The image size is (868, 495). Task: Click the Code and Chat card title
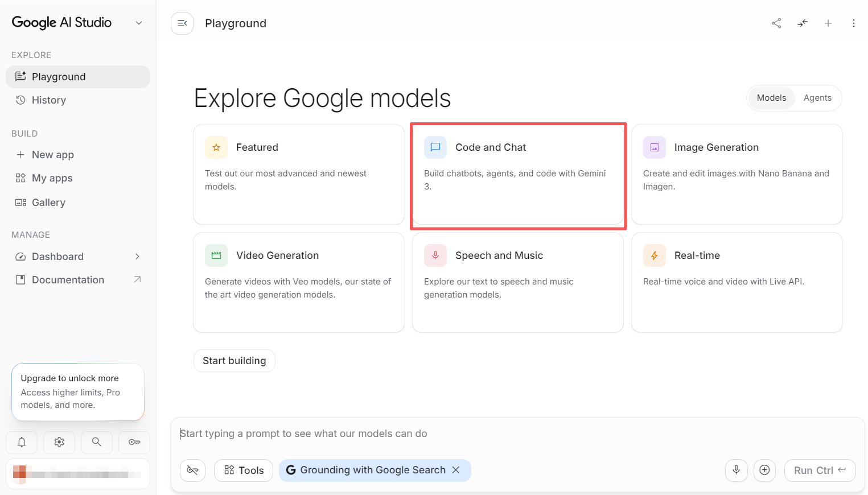(x=491, y=147)
